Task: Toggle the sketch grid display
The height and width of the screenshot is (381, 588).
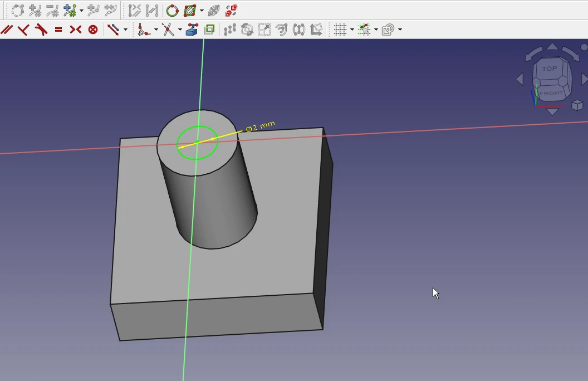Action: [x=340, y=30]
